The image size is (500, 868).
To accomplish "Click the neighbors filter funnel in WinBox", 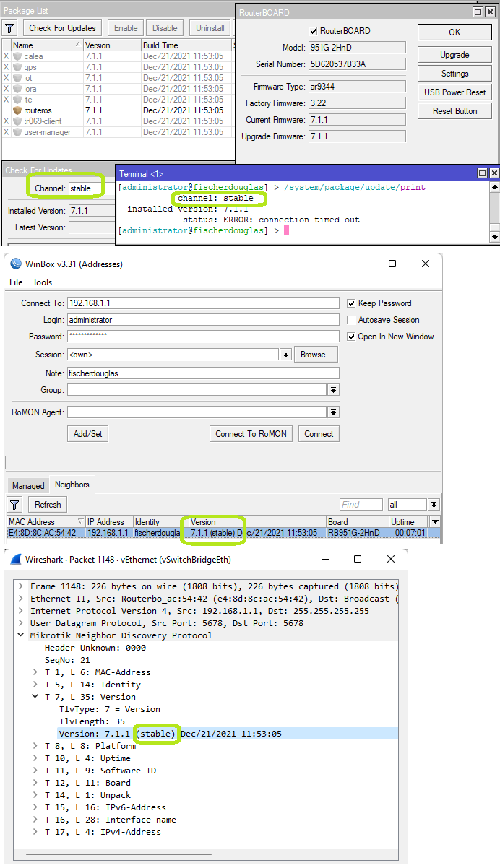I will (x=14, y=505).
